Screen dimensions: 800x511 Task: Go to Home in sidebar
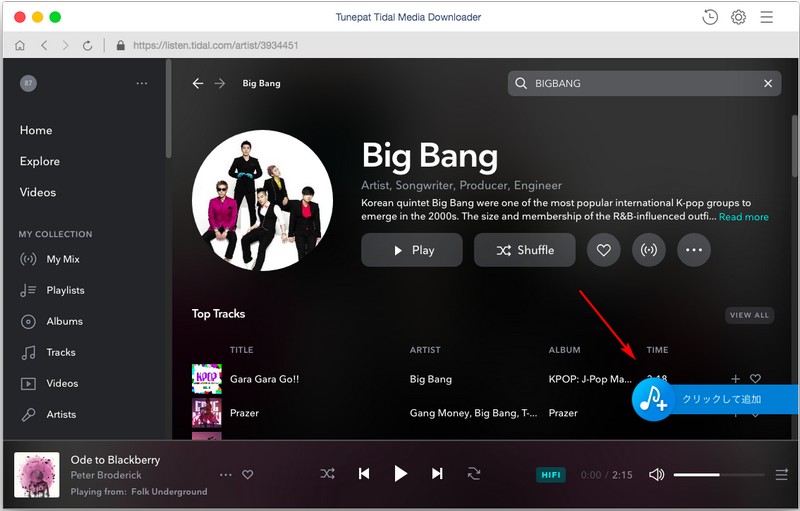pyautogui.click(x=36, y=130)
